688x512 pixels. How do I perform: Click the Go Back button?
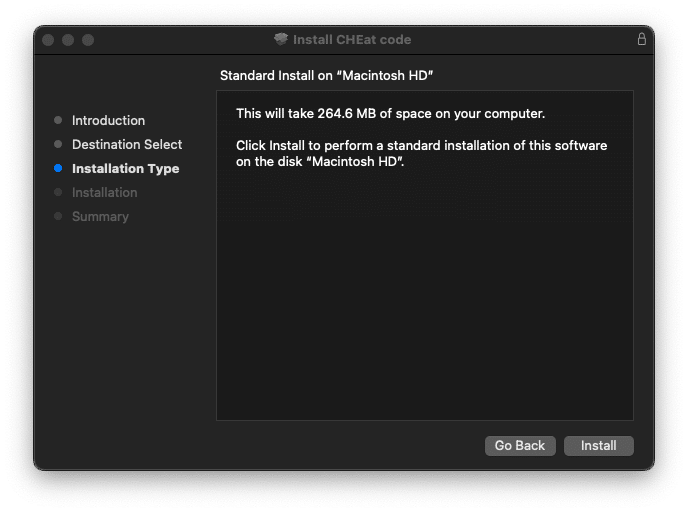(x=520, y=446)
